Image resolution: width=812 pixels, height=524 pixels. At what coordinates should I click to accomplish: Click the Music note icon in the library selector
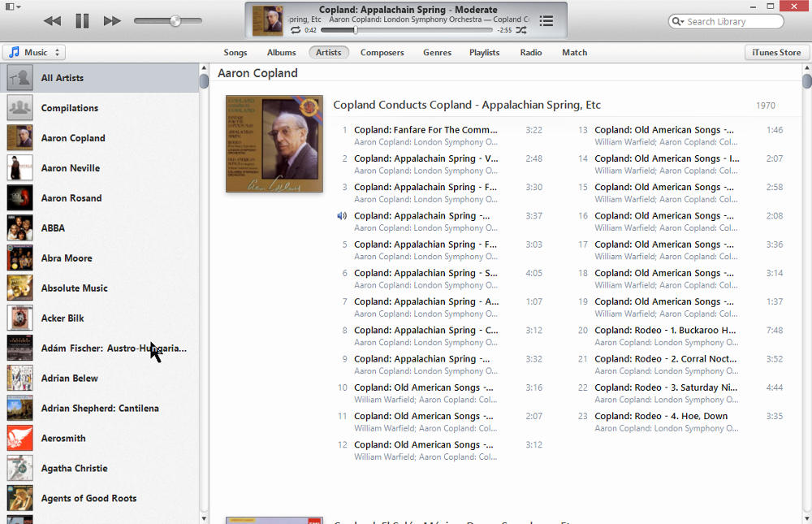pos(14,52)
